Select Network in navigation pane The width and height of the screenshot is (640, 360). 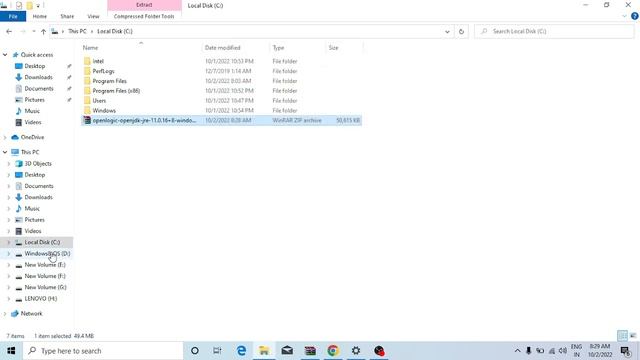click(x=31, y=313)
